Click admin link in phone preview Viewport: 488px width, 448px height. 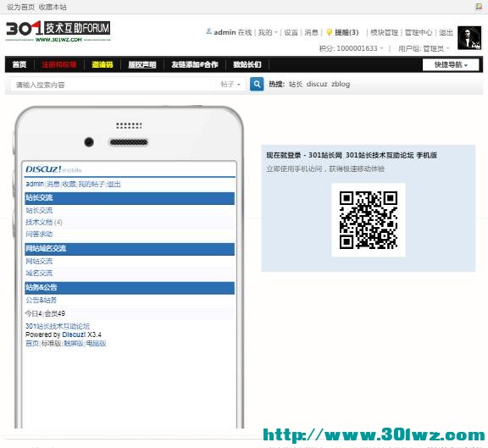click(35, 184)
